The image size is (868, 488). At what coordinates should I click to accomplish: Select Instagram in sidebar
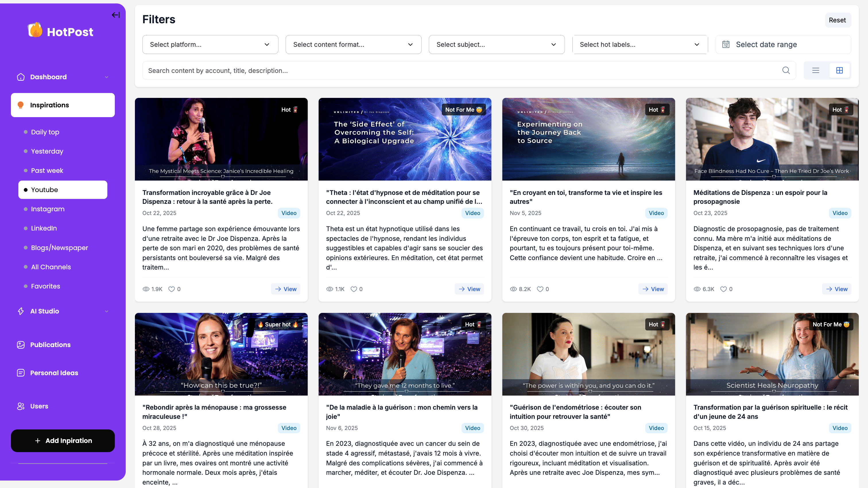[48, 209]
